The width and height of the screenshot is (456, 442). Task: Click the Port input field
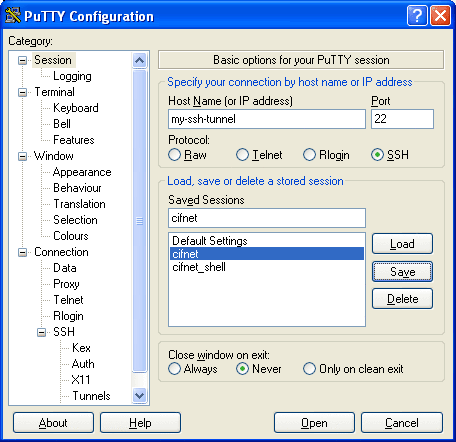[x=402, y=119]
